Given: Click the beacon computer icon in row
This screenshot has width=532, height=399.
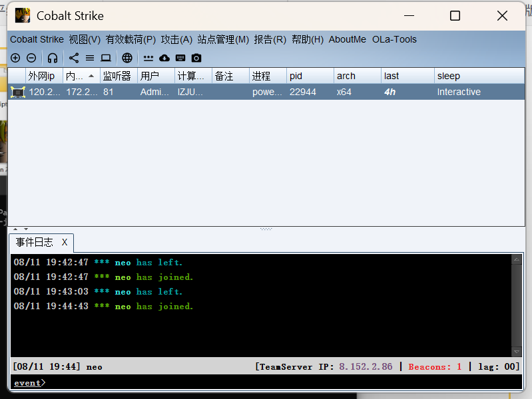Looking at the screenshot, I should [17, 92].
